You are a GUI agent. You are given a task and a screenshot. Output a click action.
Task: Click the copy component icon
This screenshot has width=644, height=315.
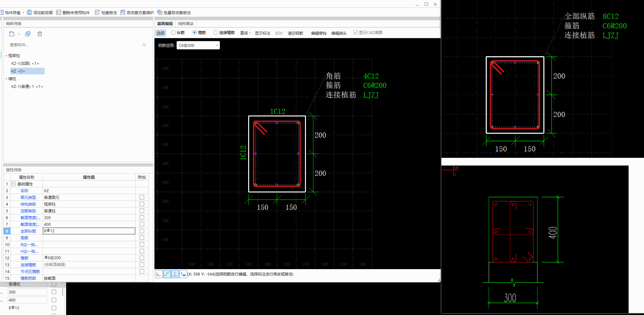point(28,34)
